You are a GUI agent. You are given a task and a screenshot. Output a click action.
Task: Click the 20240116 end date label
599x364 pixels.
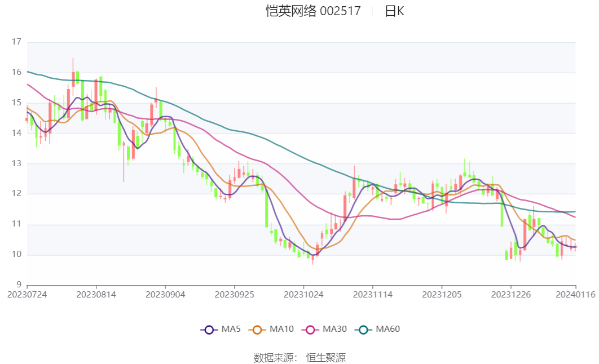click(575, 294)
